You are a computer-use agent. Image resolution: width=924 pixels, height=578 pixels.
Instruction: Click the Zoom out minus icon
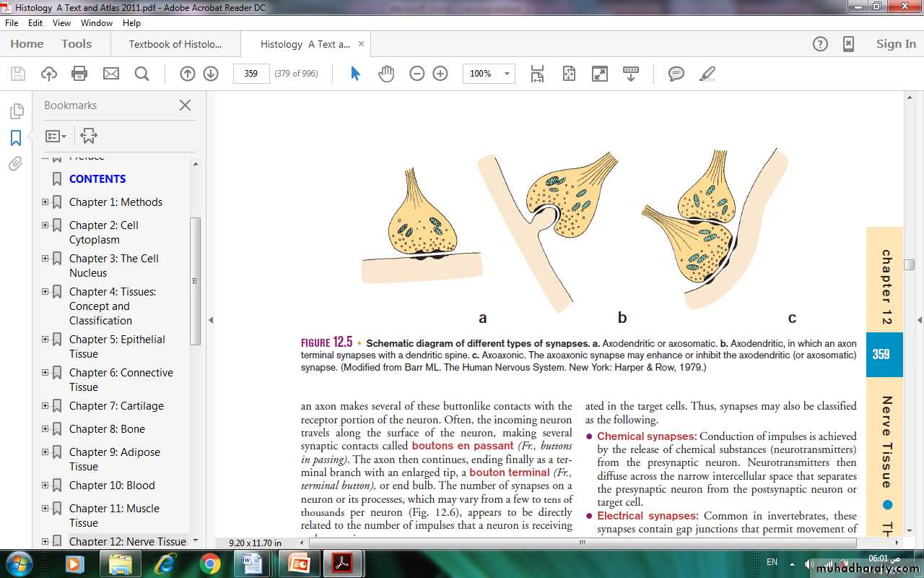tap(417, 74)
